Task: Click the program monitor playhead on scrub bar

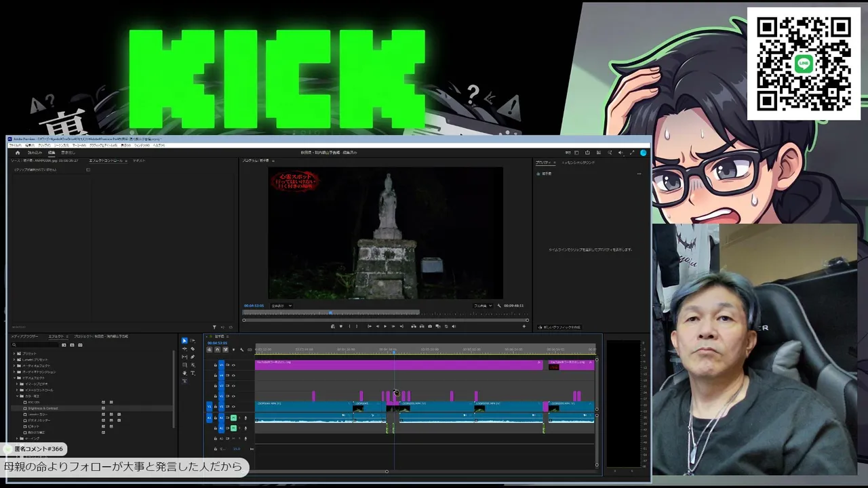Action: (330, 312)
